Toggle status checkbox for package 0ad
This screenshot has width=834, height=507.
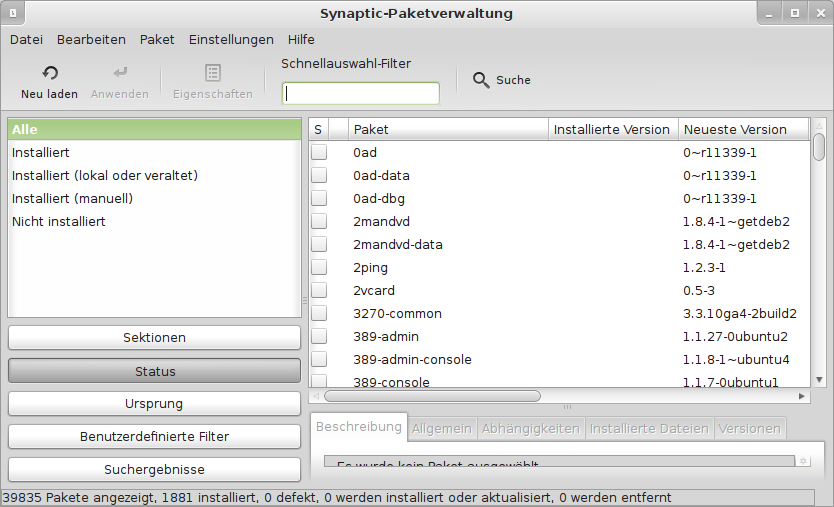tap(319, 153)
